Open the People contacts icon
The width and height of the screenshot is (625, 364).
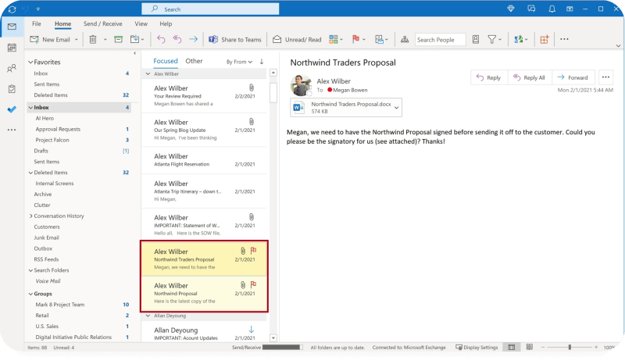click(x=12, y=69)
